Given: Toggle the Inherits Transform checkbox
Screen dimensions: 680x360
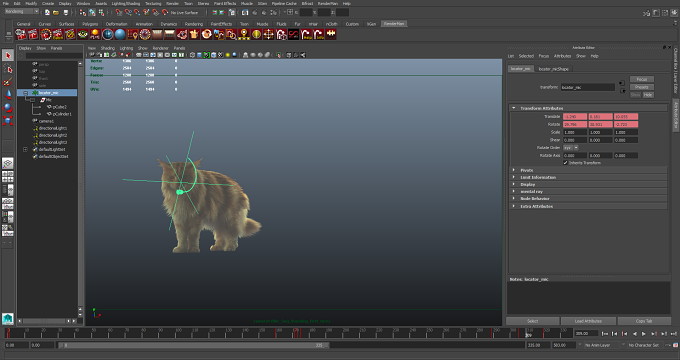Looking at the screenshot, I should click(566, 163).
